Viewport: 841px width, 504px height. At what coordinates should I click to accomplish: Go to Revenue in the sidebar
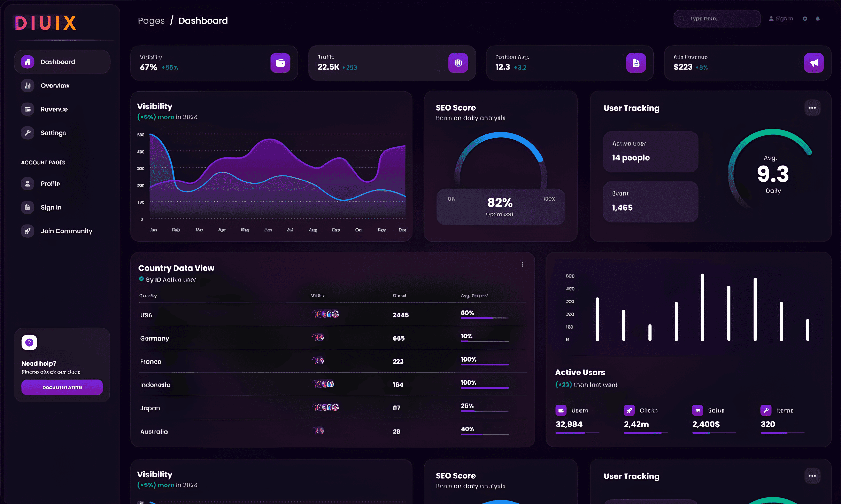coord(54,109)
